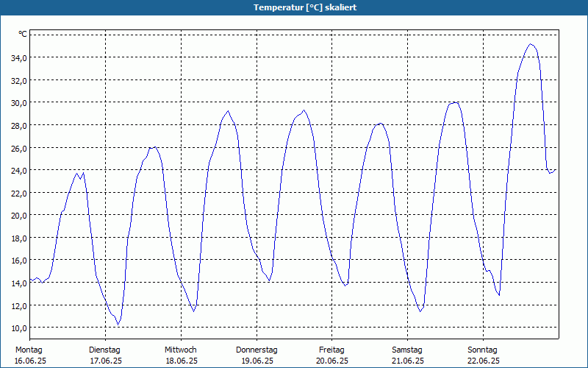Image resolution: width=588 pixels, height=368 pixels.
Task: Click the 17.06.25 date label
Action: 106,361
